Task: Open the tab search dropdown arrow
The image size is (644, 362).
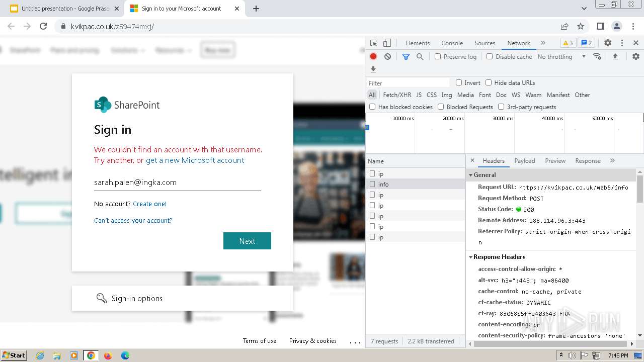Action: [584, 9]
